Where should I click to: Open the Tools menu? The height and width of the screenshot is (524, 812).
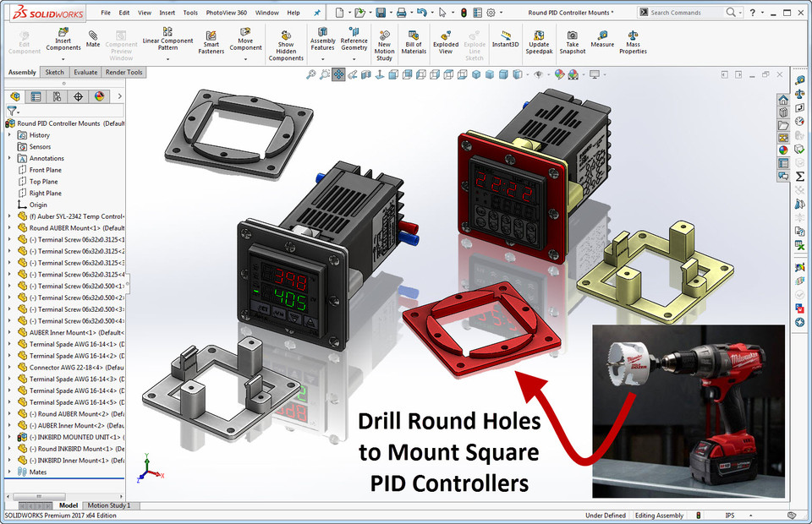pyautogui.click(x=189, y=12)
